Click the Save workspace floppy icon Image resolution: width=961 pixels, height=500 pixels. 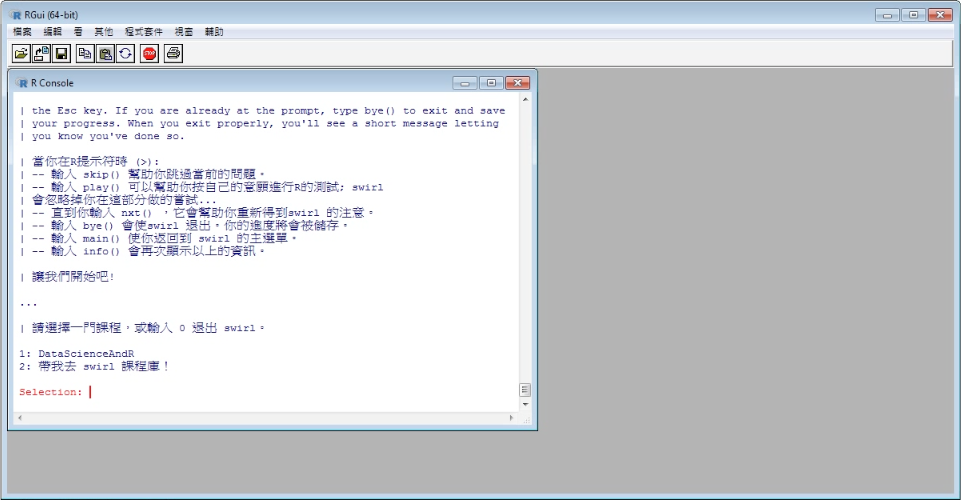[61, 54]
